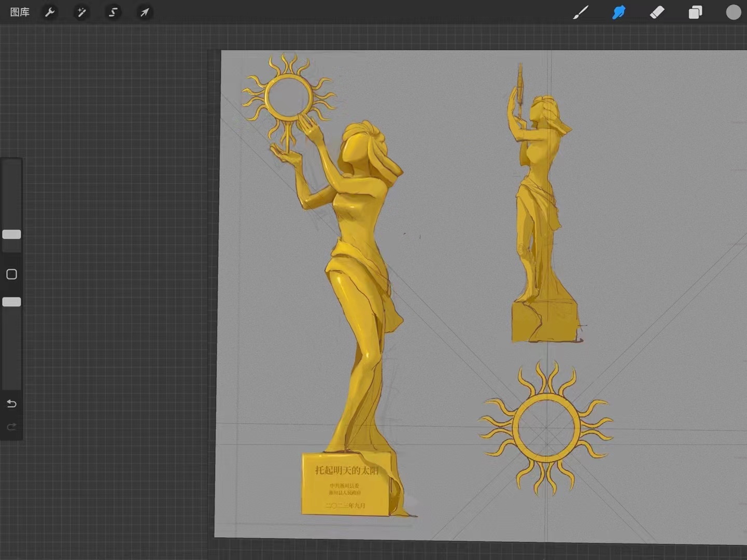Activate the Transform arrow tool
747x560 pixels.
pyautogui.click(x=144, y=12)
